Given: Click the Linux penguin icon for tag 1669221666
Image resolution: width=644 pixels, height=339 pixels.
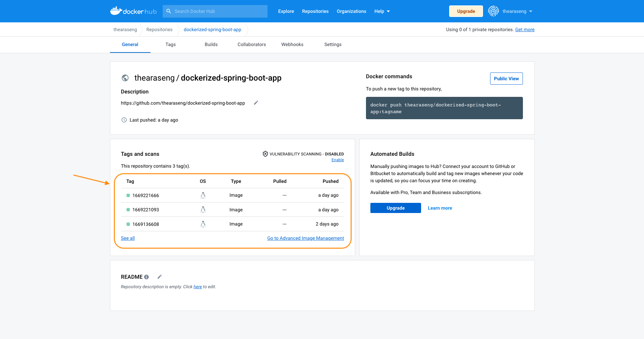Looking at the screenshot, I should 203,195.
